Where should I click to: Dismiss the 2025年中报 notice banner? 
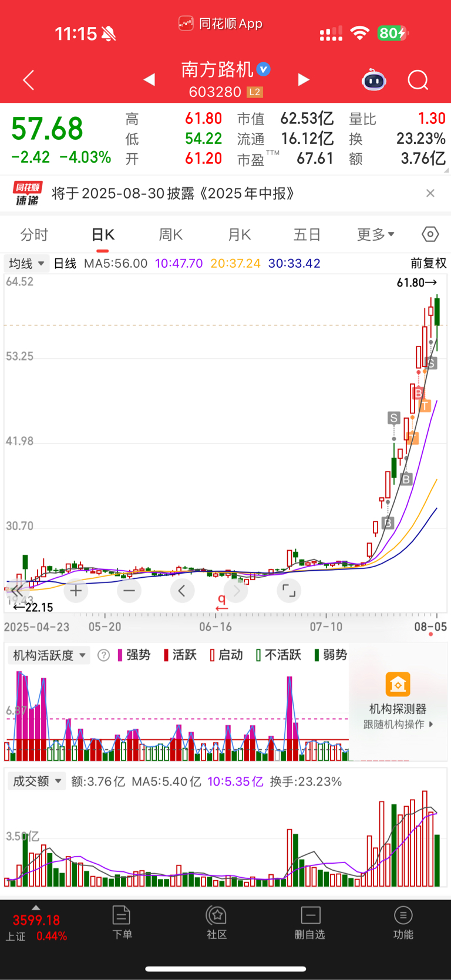tap(430, 193)
